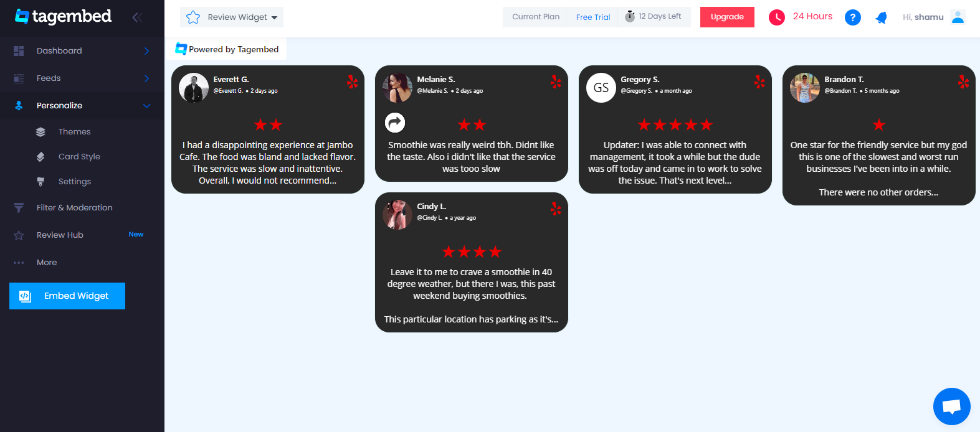
Task: Click the New badge beside Review Hub
Action: (x=136, y=235)
